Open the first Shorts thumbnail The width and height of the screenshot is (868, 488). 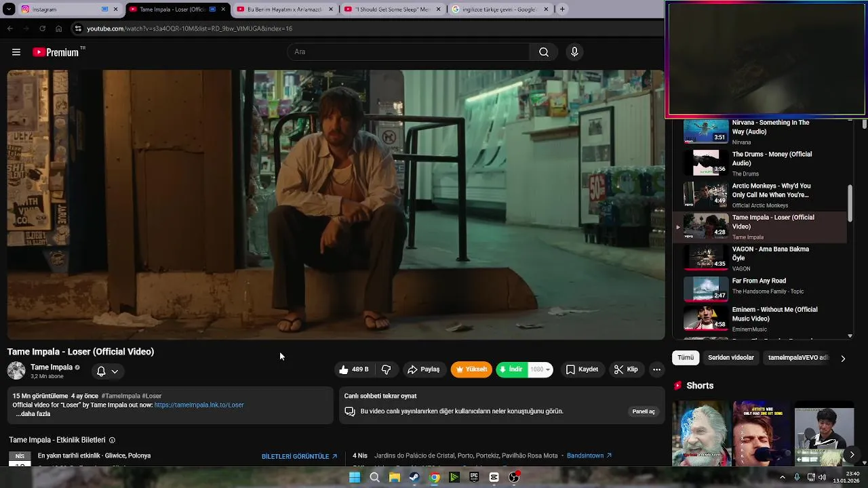(702, 433)
